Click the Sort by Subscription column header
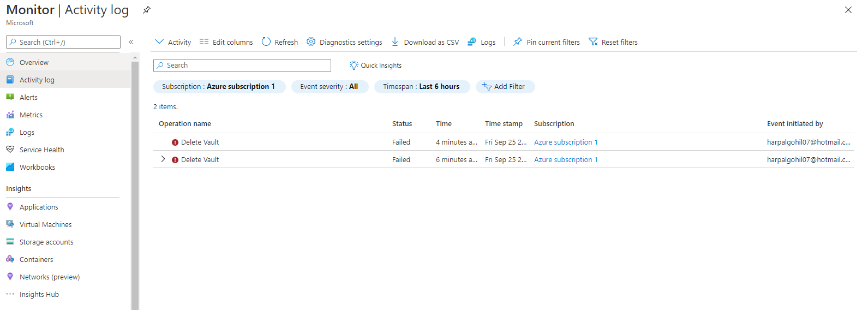 tap(554, 124)
